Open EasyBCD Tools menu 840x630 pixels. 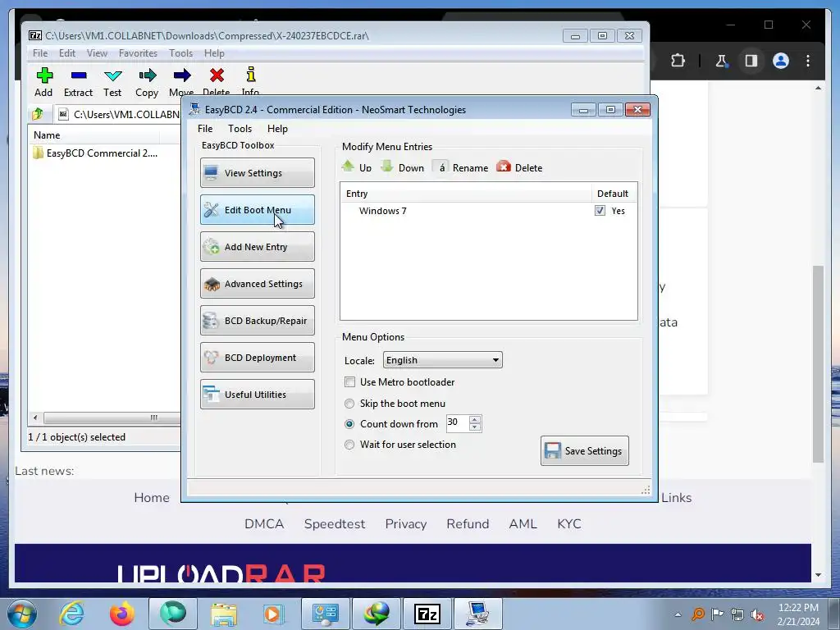240,129
